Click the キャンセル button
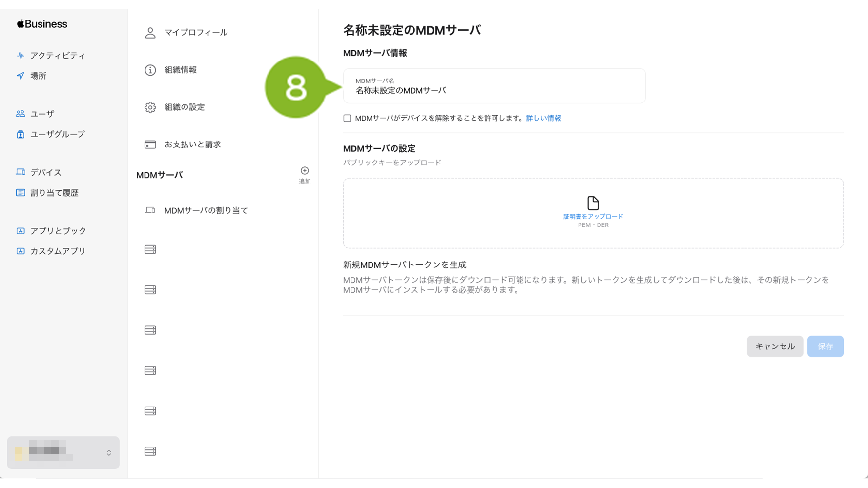868x488 pixels. coord(775,346)
